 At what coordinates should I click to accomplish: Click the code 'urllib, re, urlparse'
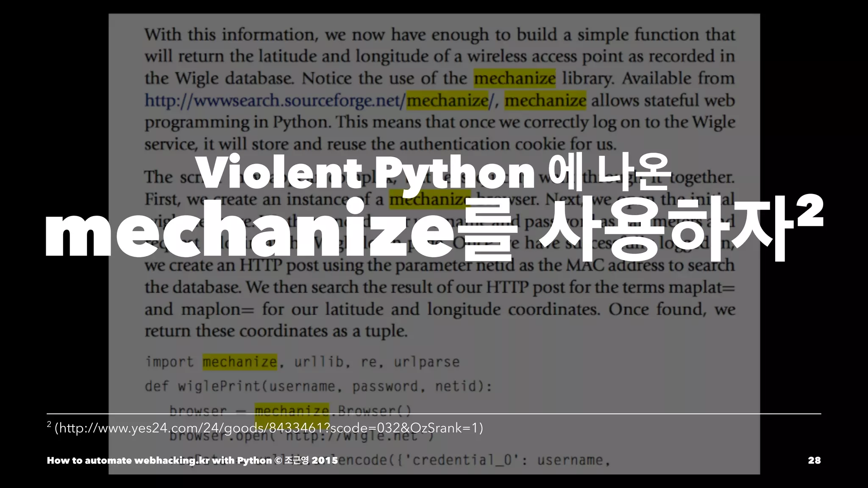377,362
